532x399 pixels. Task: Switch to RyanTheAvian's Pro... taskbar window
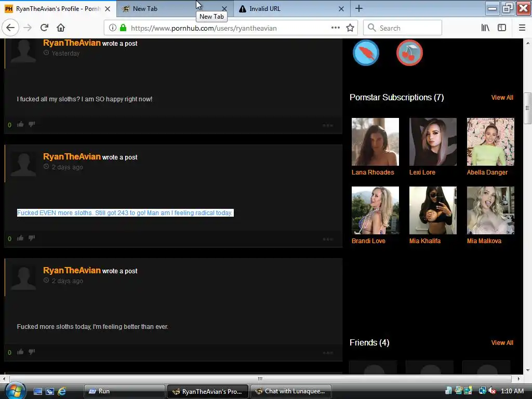click(x=208, y=391)
